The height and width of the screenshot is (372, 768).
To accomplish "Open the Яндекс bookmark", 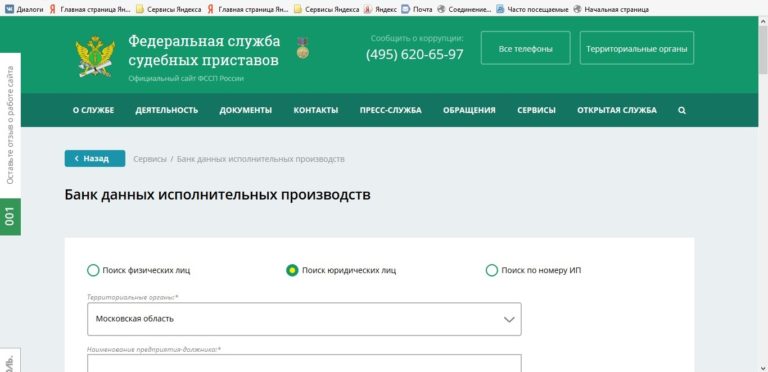I will [381, 9].
